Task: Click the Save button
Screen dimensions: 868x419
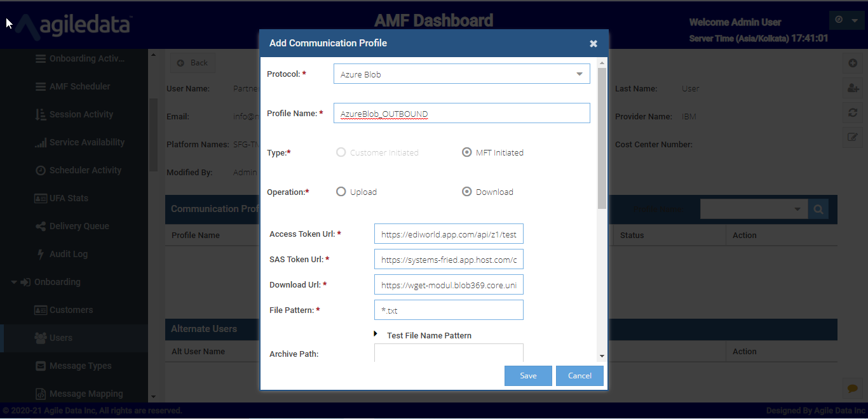Action: pos(528,375)
